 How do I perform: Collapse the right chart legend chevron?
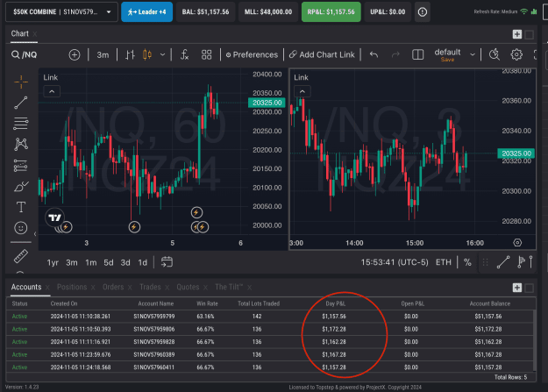[x=302, y=91]
